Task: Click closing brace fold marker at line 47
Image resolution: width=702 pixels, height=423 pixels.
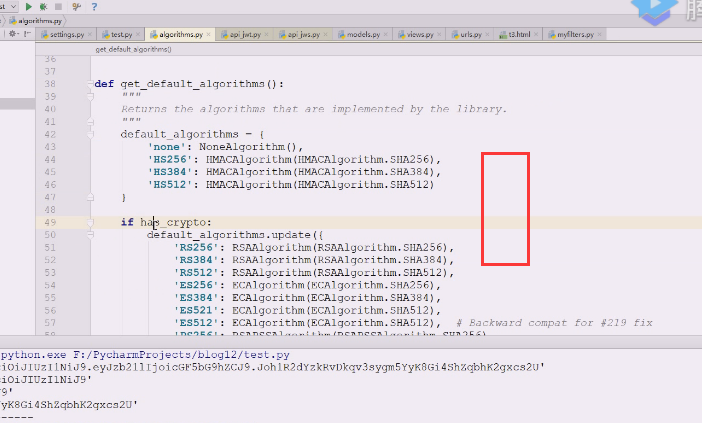Action: coord(90,197)
